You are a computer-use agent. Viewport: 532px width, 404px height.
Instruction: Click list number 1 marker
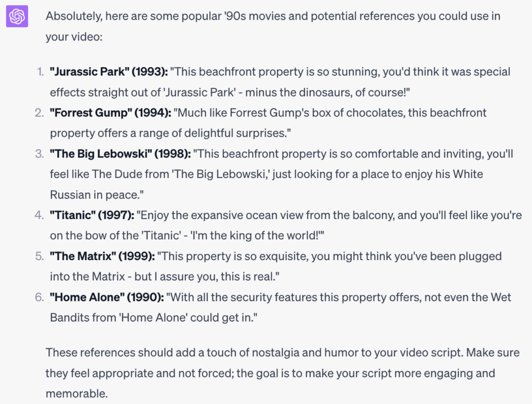(41, 72)
